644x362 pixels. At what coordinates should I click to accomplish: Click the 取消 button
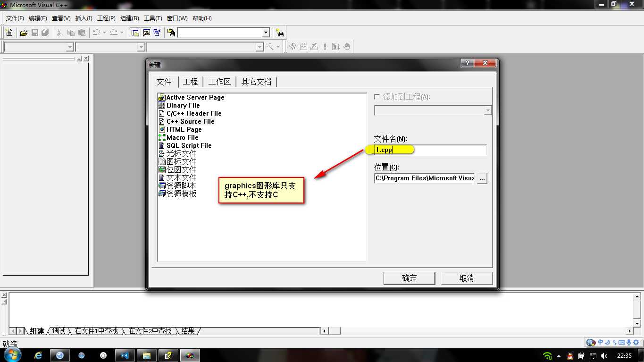pyautogui.click(x=467, y=278)
